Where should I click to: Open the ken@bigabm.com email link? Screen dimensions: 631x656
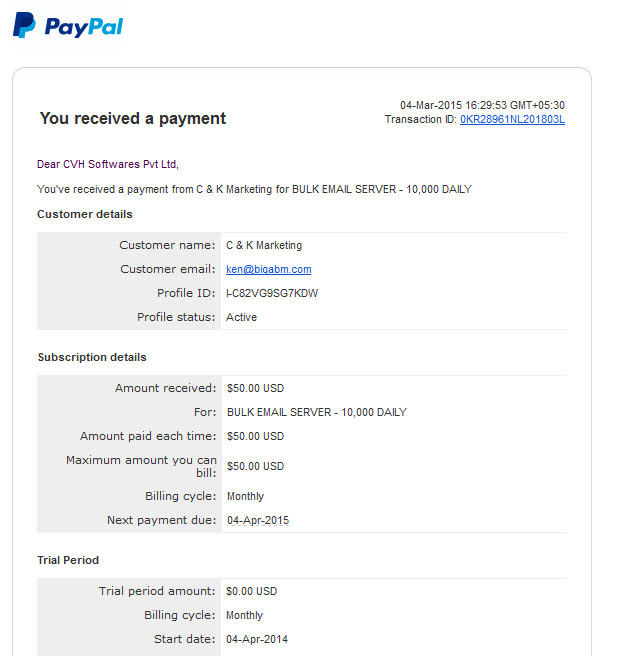pos(269,269)
